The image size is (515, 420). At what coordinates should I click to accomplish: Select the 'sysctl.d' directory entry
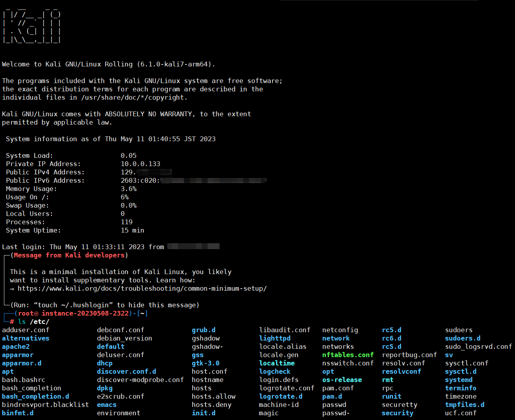(x=461, y=371)
